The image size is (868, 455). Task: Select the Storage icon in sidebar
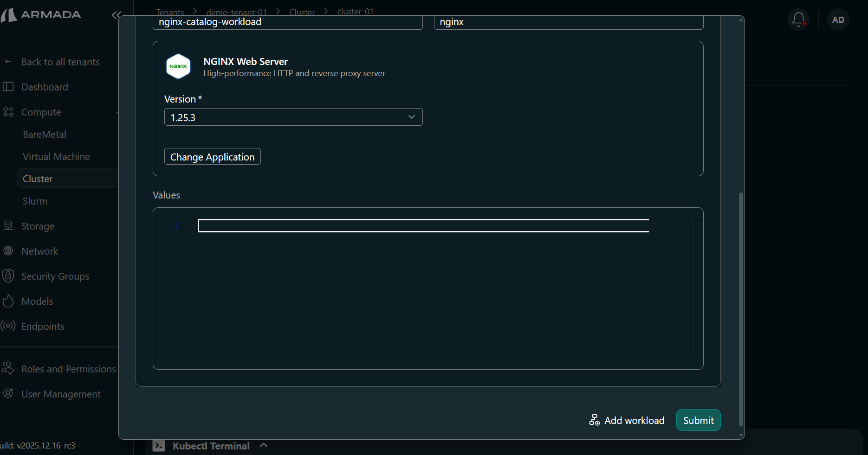(x=8, y=226)
